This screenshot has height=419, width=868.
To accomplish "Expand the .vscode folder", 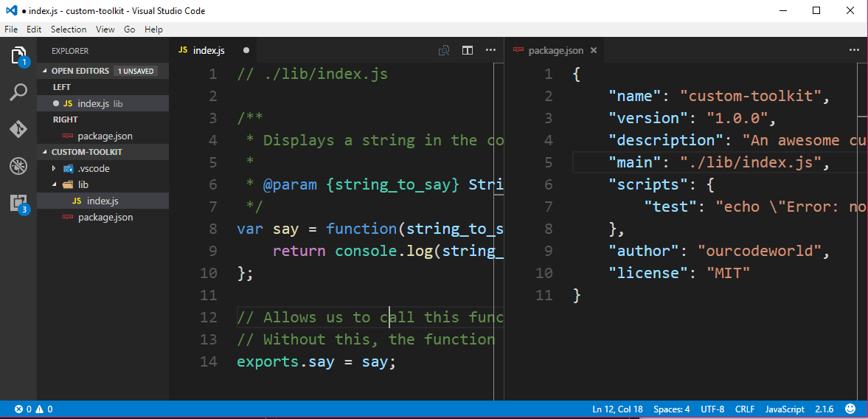I will [x=54, y=168].
